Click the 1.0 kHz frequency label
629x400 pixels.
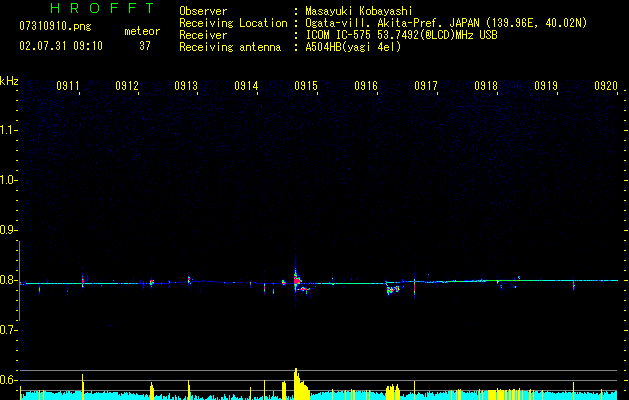pos(8,180)
